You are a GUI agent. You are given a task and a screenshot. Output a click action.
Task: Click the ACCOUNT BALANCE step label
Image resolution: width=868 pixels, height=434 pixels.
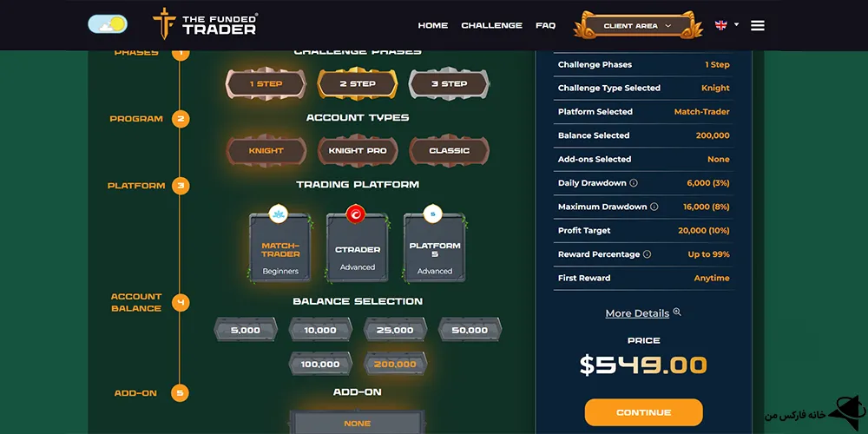(x=136, y=303)
